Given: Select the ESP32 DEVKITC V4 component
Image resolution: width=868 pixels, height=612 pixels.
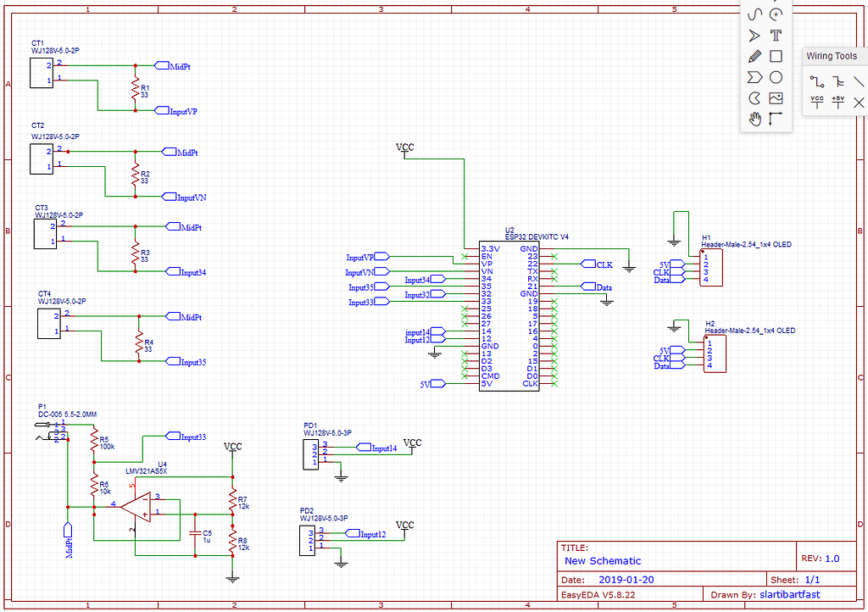Looking at the screenshot, I should (509, 318).
